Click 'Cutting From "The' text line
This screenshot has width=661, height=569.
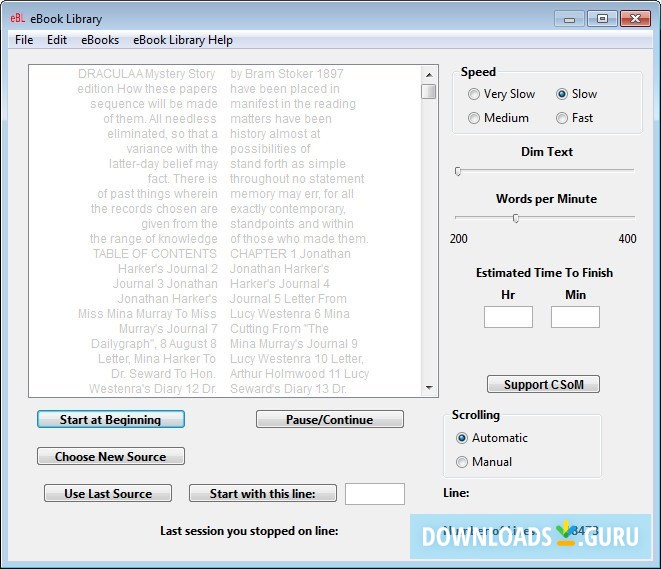click(x=279, y=329)
